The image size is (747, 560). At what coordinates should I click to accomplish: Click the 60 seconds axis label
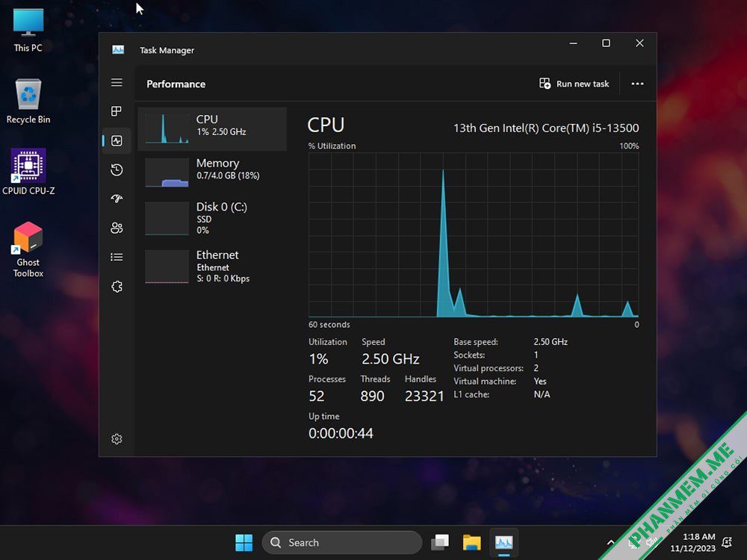click(329, 325)
